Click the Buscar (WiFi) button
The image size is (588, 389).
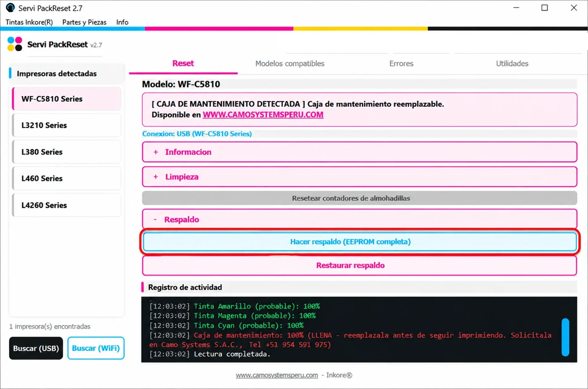pos(96,348)
